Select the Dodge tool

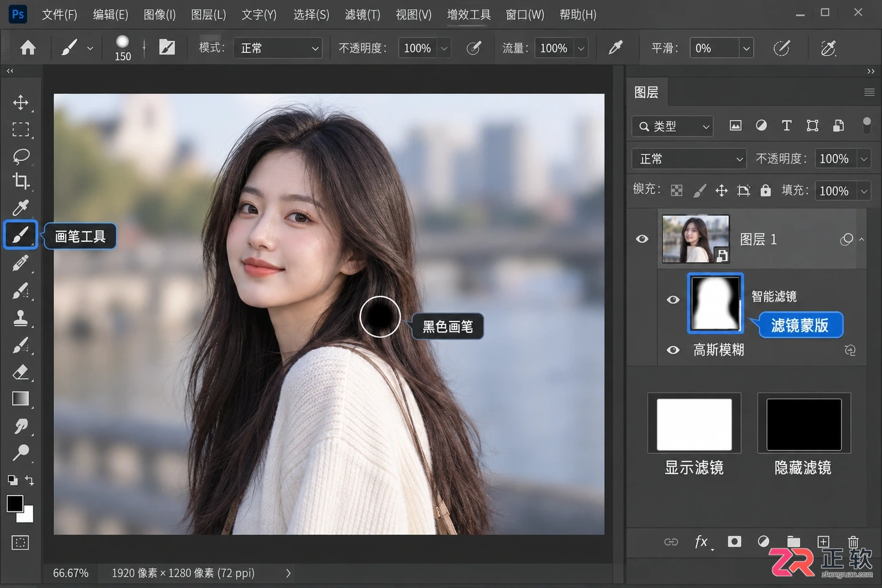point(21,453)
